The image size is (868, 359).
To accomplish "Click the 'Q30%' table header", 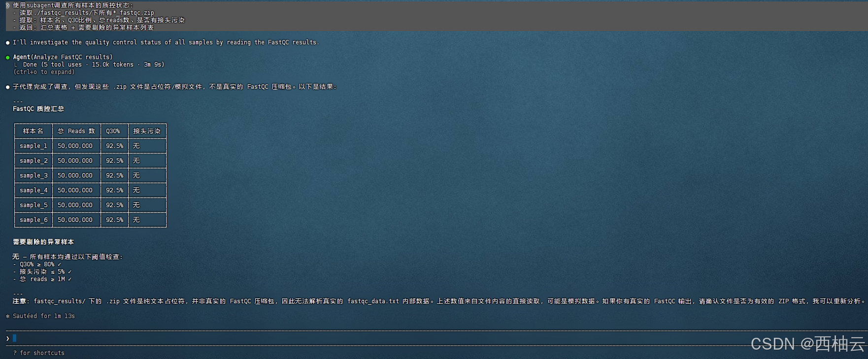I will 113,131.
